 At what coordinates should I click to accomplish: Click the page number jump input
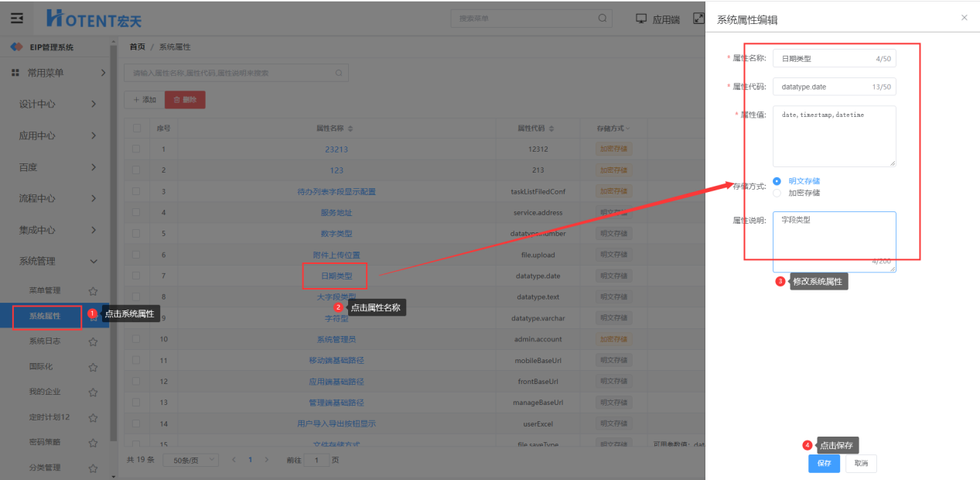[316, 460]
